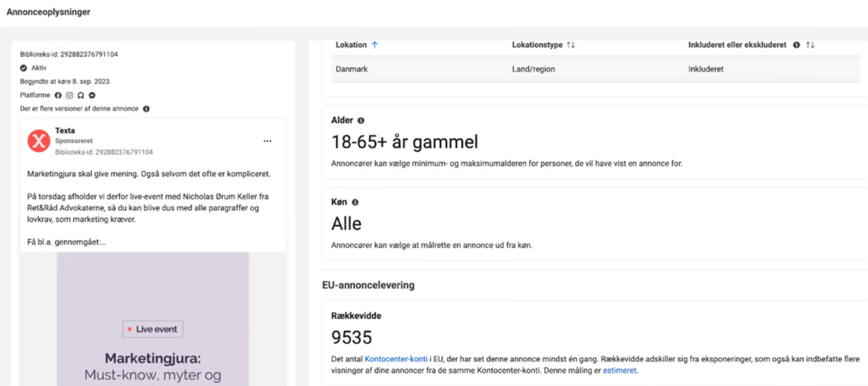Click the Instagram platform icon
Viewport: 868px width, 386px height.
tap(69, 95)
